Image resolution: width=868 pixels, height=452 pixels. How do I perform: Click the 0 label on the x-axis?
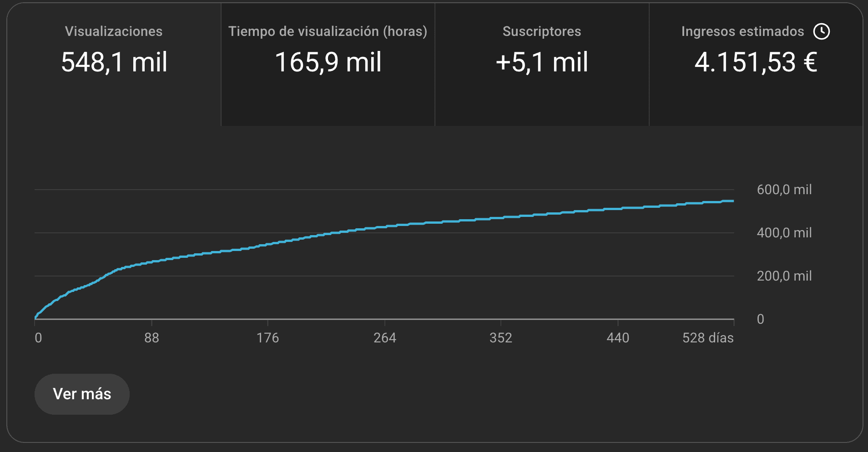38,338
